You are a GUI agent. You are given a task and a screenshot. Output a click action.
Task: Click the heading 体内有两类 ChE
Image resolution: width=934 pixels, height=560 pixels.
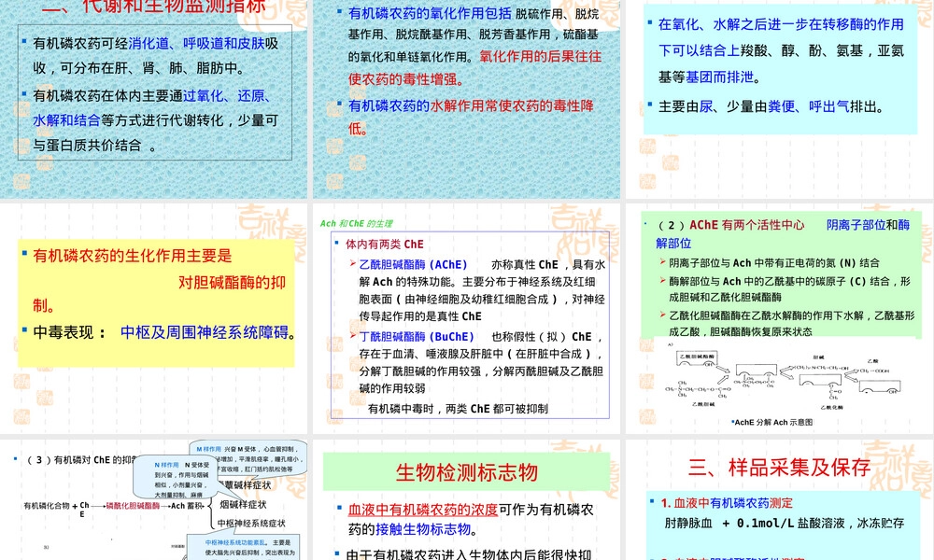(385, 244)
